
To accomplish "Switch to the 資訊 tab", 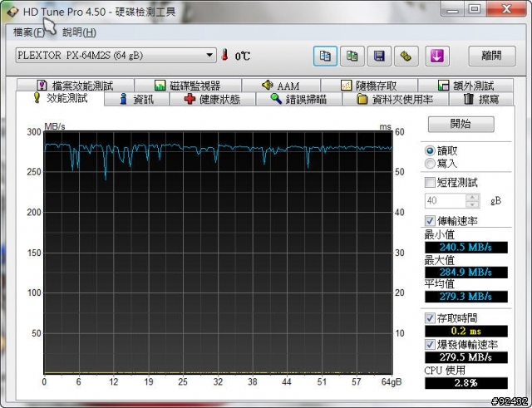I will point(136,100).
